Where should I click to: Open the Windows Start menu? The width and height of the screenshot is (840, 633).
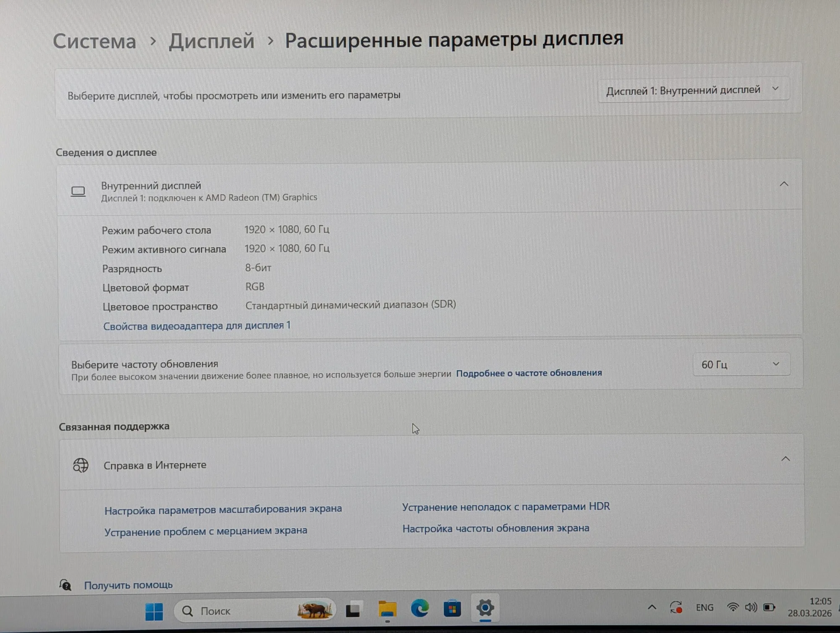(x=154, y=612)
